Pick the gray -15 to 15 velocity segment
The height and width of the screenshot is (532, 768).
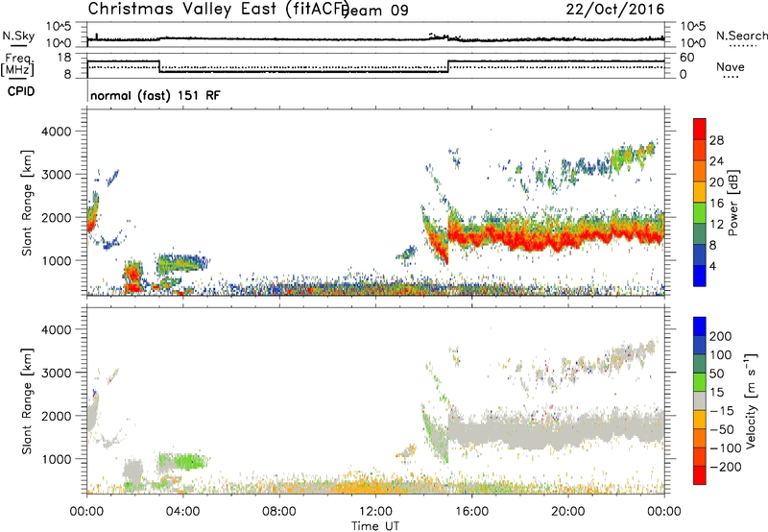700,401
